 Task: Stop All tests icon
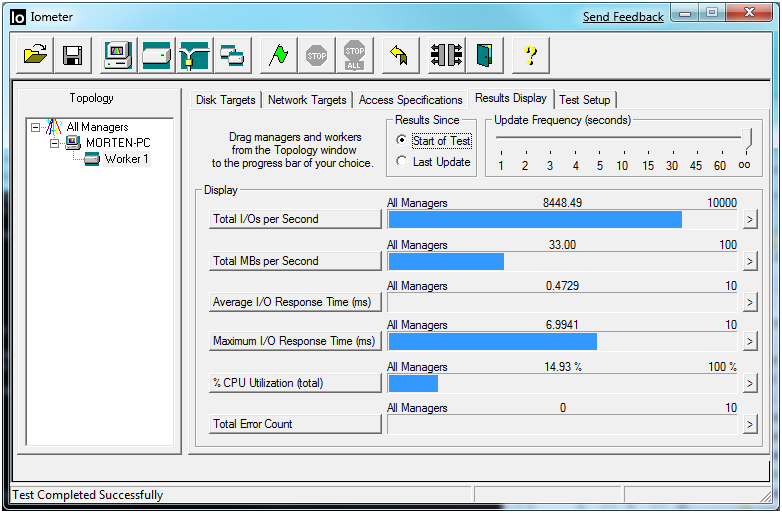tap(355, 55)
